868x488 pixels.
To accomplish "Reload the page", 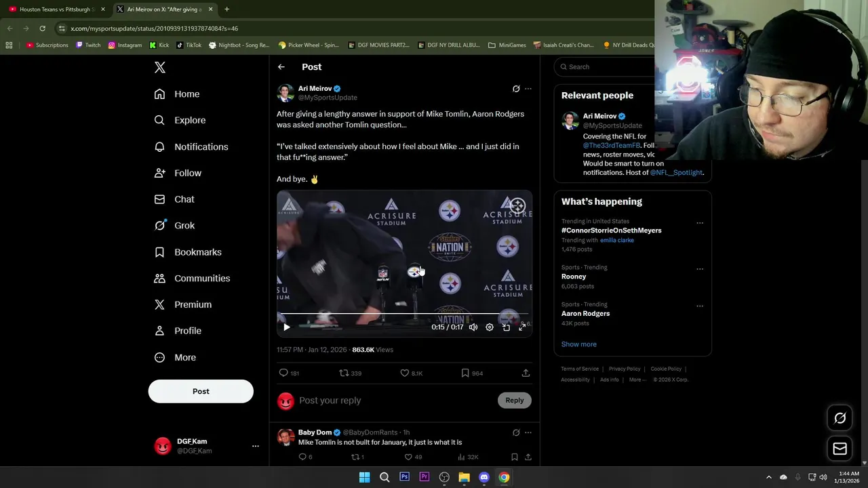I will pos(42,28).
